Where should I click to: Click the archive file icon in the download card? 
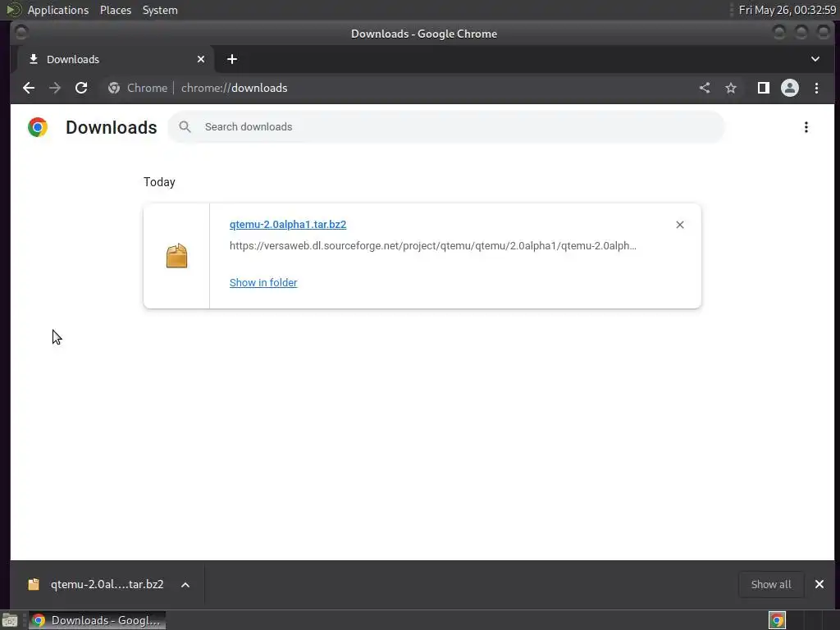coord(177,256)
